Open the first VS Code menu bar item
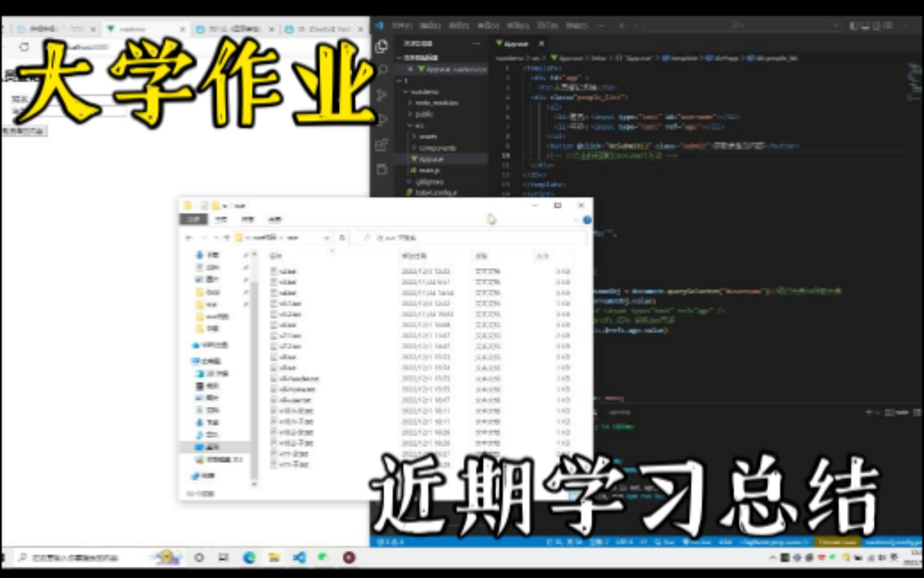Screen dimensions: 924x578 [x=401, y=25]
